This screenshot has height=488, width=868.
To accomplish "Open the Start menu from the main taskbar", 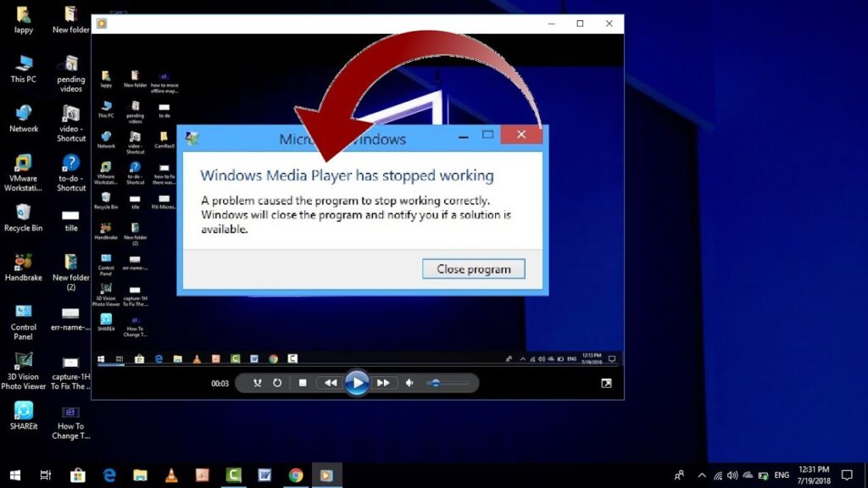I will (15, 475).
